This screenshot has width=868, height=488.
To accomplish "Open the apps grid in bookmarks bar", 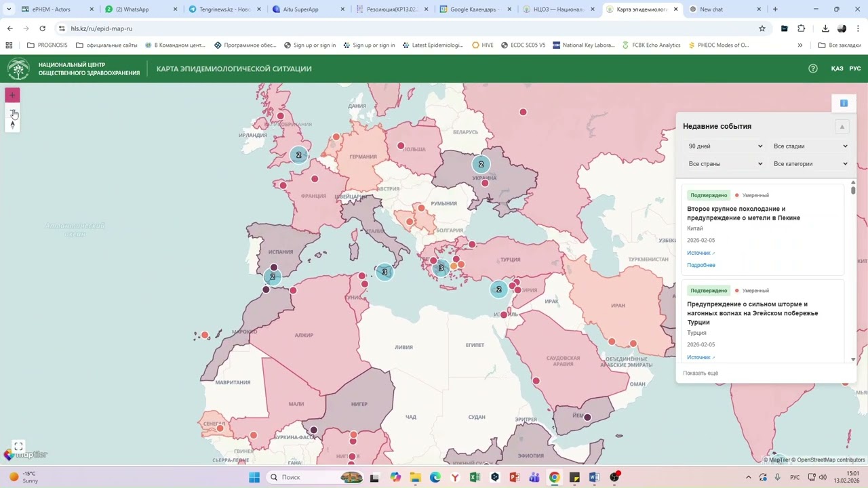I will click(9, 45).
